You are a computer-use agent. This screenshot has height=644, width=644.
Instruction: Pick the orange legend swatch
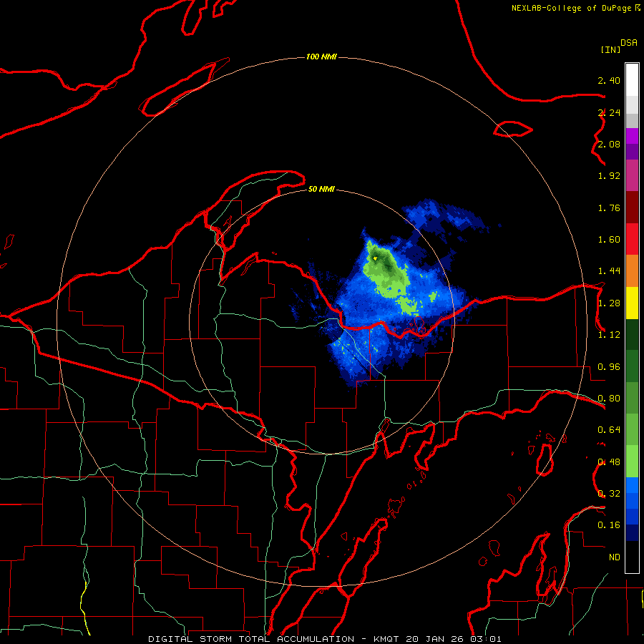632,270
